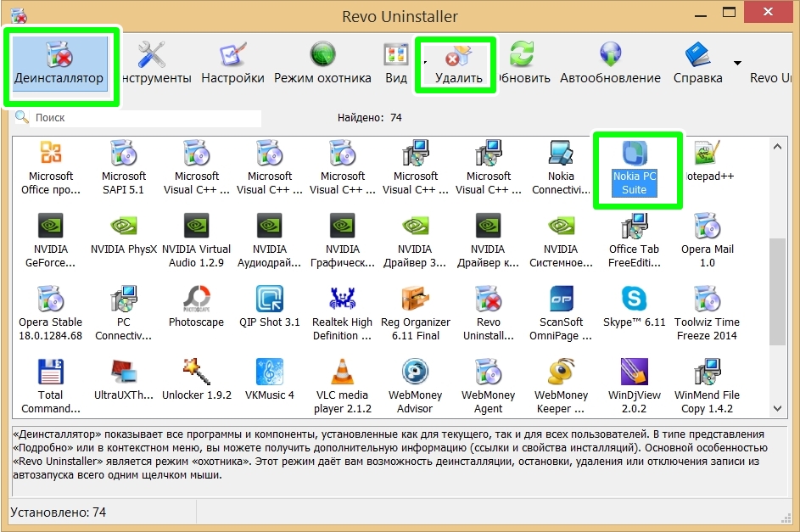
Task: Select VLC media player 2.1.2 icon
Action: click(342, 380)
